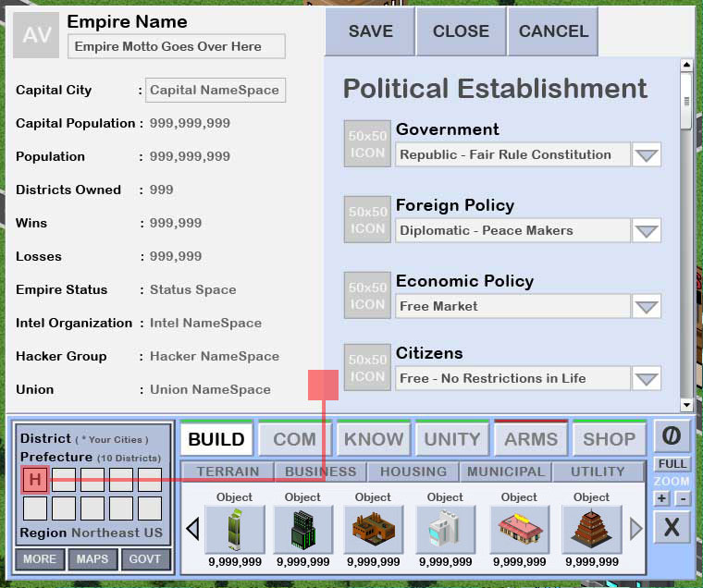The width and height of the screenshot is (703, 588).
Task: Open the TERRAIN sub-tab
Action: pos(228,472)
